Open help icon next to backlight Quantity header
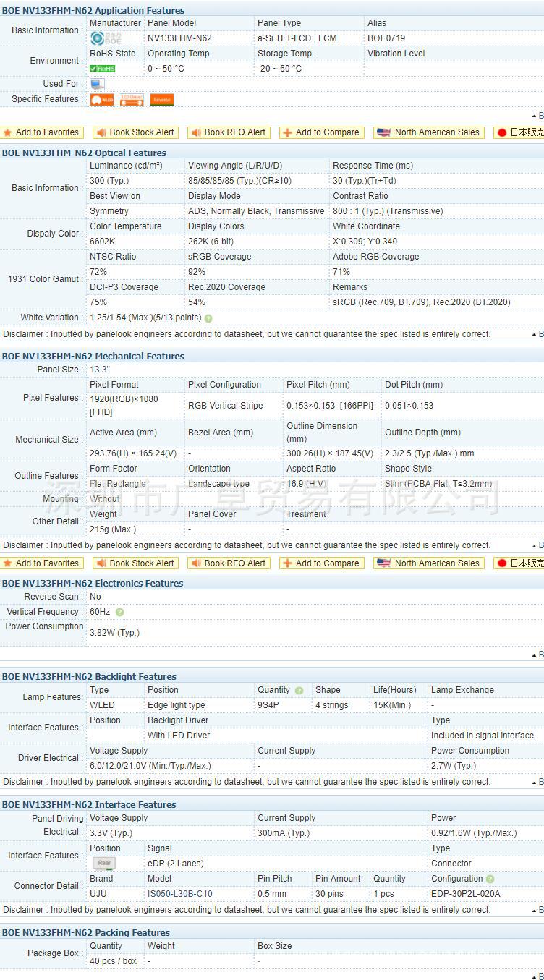The height and width of the screenshot is (980, 544). pos(299,691)
